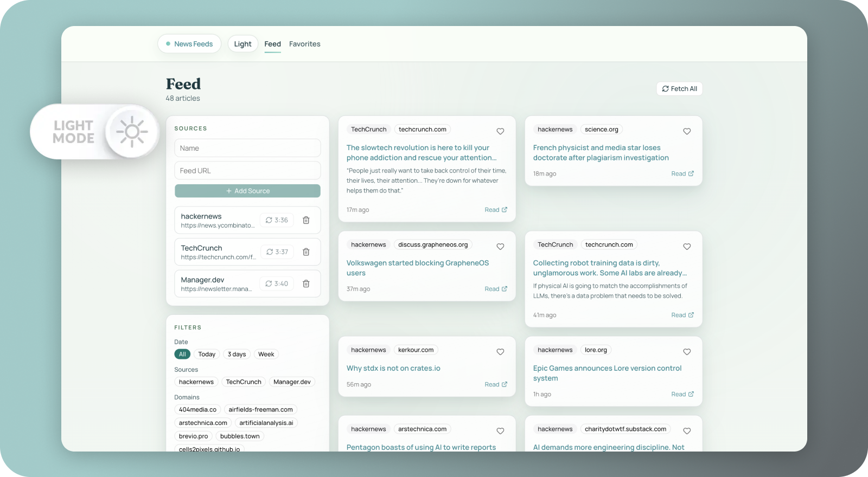Click the Fetch All button
The height and width of the screenshot is (477, 868).
click(x=679, y=89)
